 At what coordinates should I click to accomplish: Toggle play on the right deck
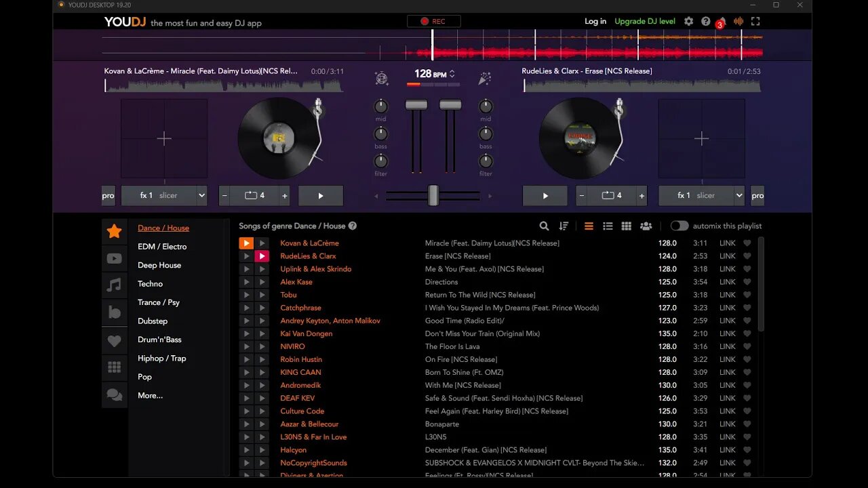pos(545,196)
